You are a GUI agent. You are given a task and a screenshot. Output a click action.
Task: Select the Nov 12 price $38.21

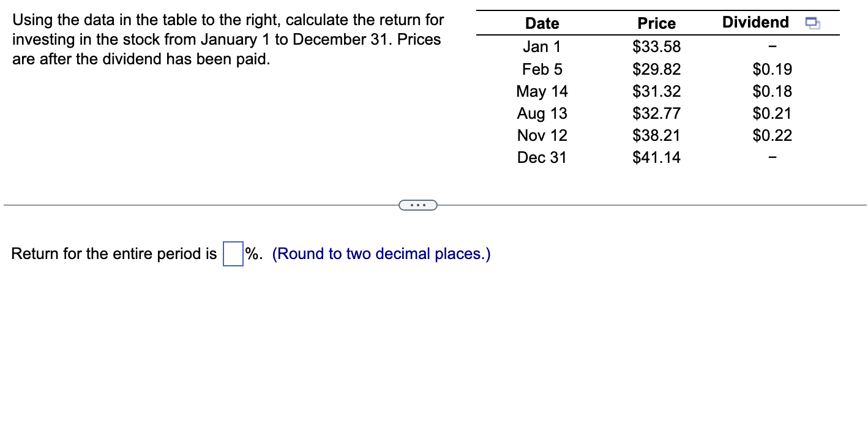656,135
